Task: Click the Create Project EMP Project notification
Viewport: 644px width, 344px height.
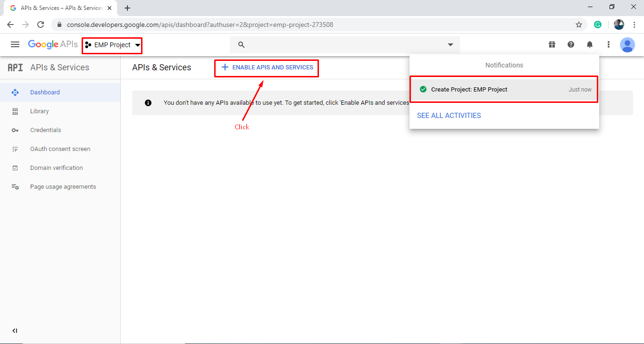Action: [x=504, y=89]
